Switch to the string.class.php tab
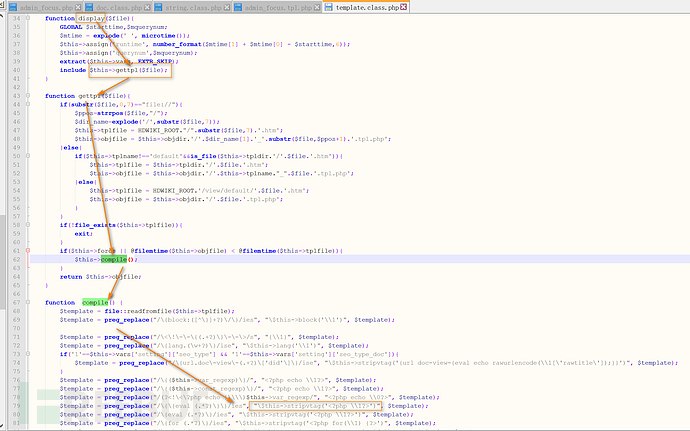 tap(193, 7)
